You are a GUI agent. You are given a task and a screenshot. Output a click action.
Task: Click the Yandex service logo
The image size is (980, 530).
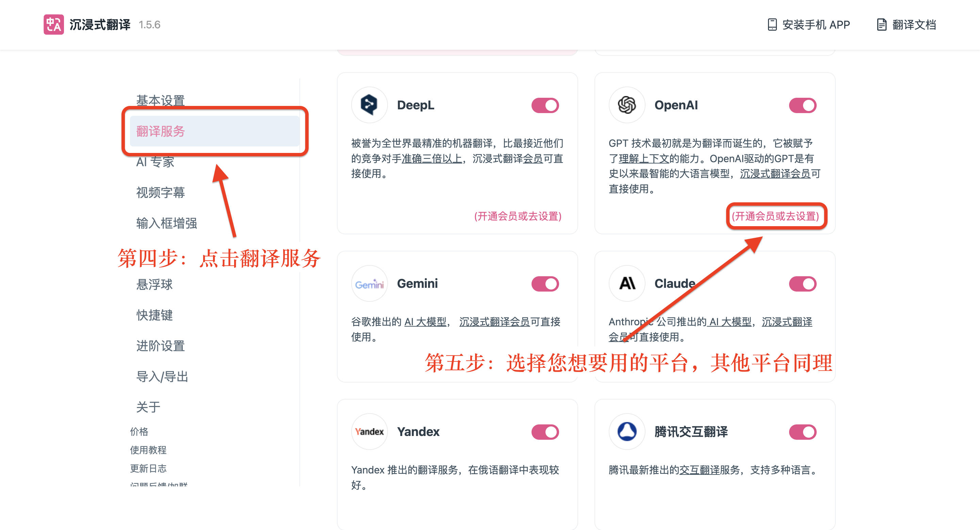pos(369,432)
